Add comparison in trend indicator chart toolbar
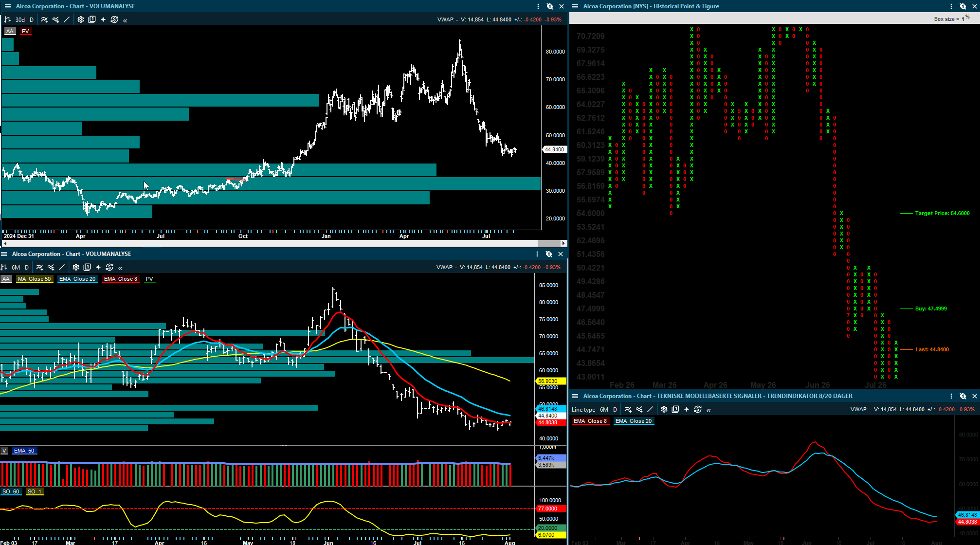This screenshot has height=545, width=980. point(639,409)
